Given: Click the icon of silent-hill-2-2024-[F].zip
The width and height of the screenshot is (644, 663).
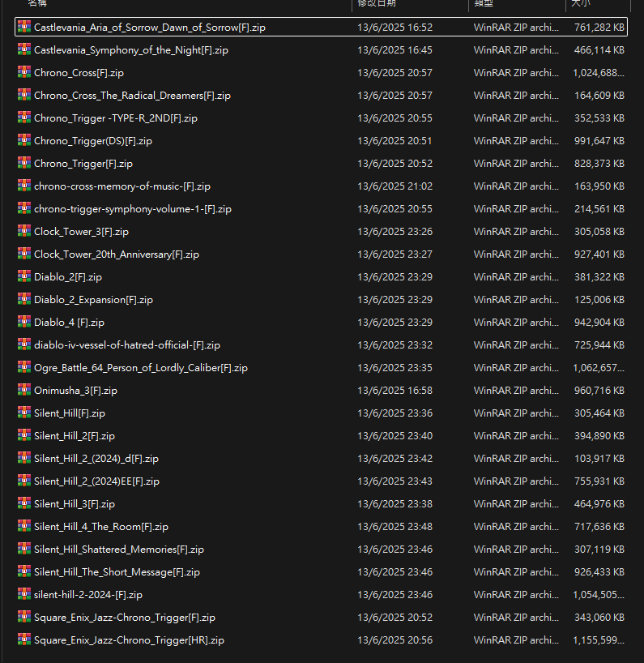Looking at the screenshot, I should (x=24, y=594).
